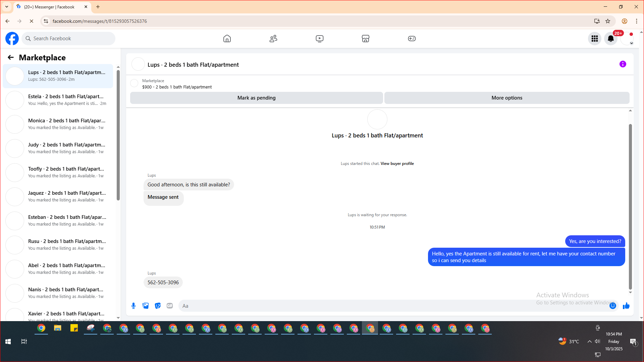Click the browser address bar URL
This screenshot has width=644, height=362.
pyautogui.click(x=100, y=21)
